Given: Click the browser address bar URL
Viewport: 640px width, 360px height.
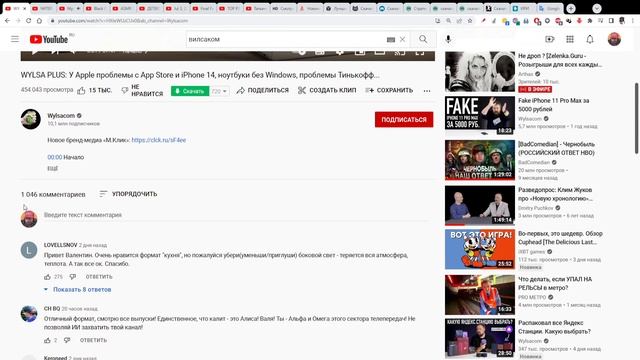Looking at the screenshot, I should 122,20.
